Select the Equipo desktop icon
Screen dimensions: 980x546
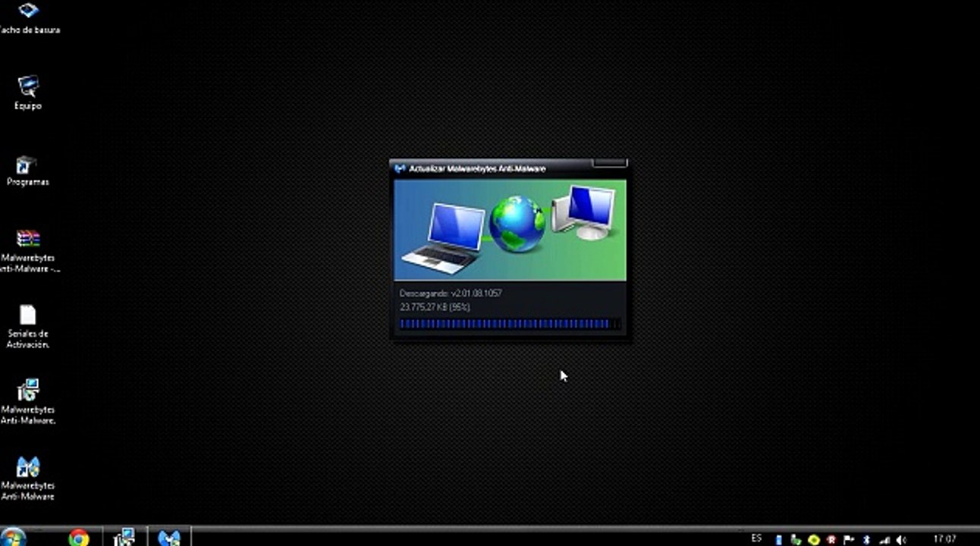28,93
